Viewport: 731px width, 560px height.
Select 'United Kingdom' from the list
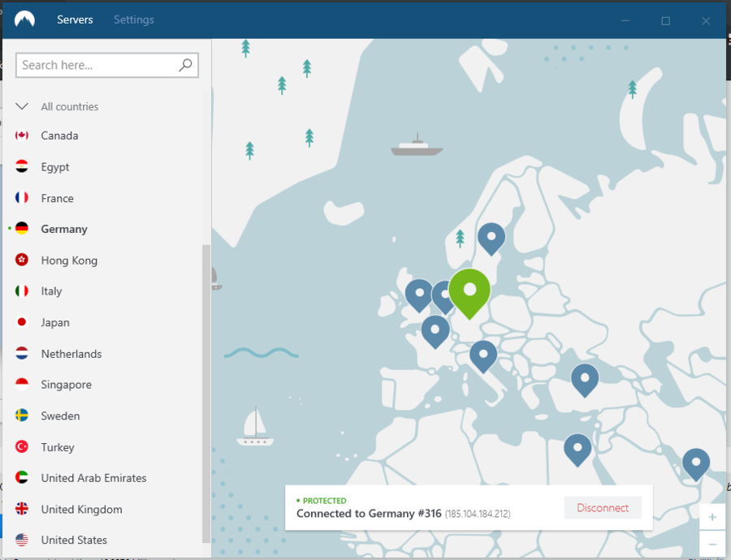(x=81, y=509)
